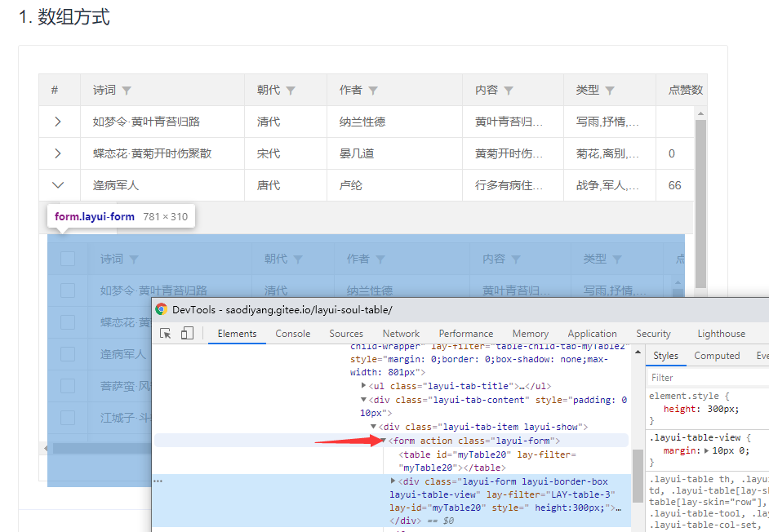769x532 pixels.
Task: Open the Memory tab in DevTools
Action: click(x=531, y=334)
